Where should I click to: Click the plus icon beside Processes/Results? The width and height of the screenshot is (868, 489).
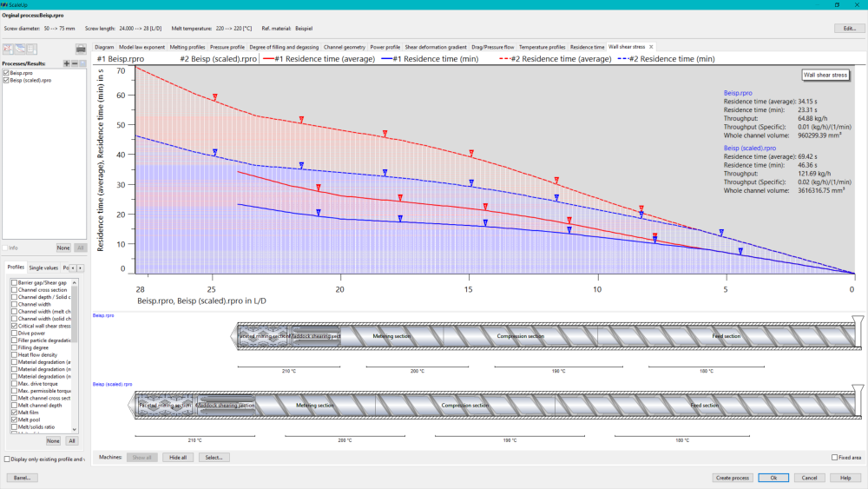pos(67,63)
